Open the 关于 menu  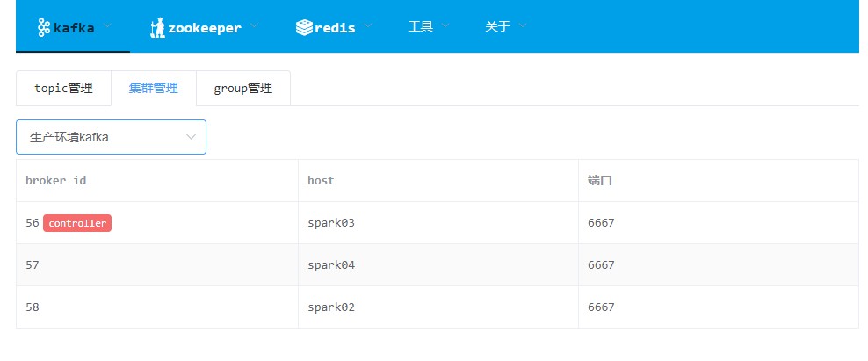[x=505, y=26]
